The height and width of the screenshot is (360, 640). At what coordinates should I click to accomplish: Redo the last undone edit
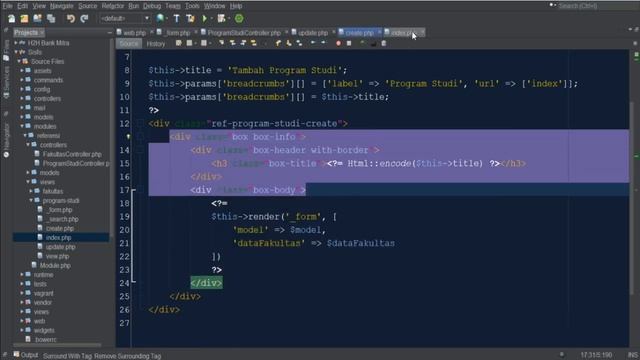coord(84,18)
